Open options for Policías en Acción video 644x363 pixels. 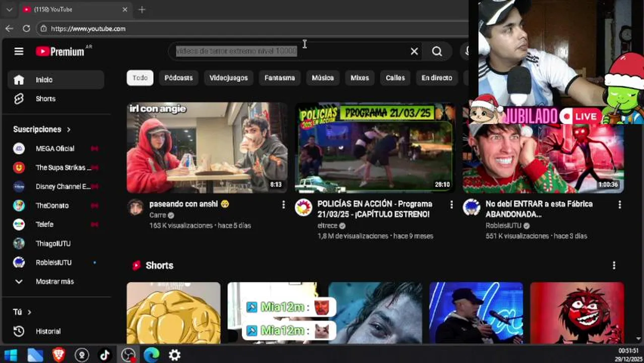point(451,205)
